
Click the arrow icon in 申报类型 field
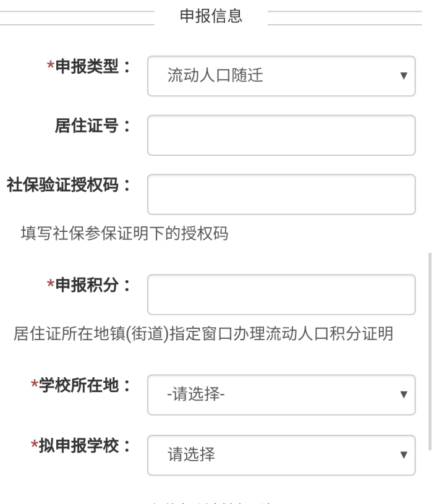pos(404,76)
